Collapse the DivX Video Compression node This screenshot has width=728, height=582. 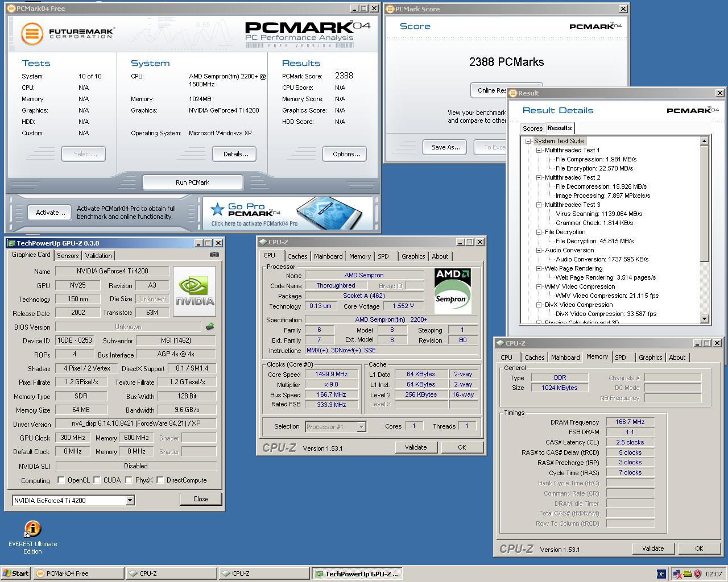[539, 305]
